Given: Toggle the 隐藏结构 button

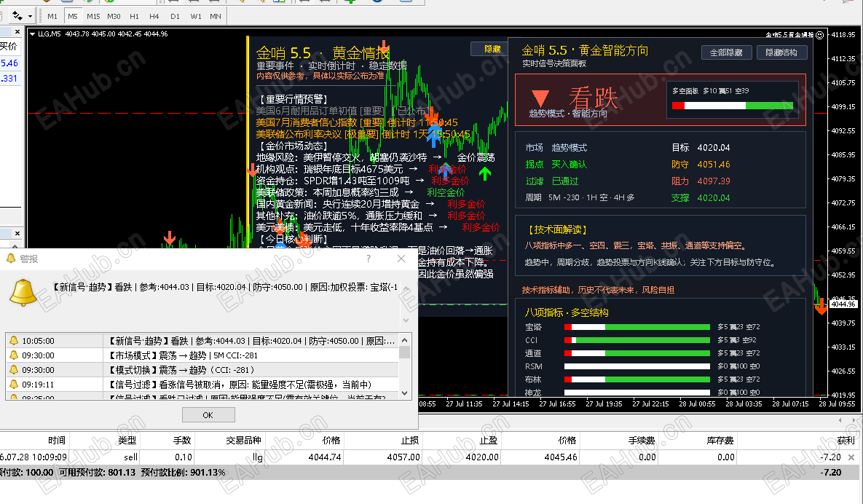Looking at the screenshot, I should click(781, 52).
